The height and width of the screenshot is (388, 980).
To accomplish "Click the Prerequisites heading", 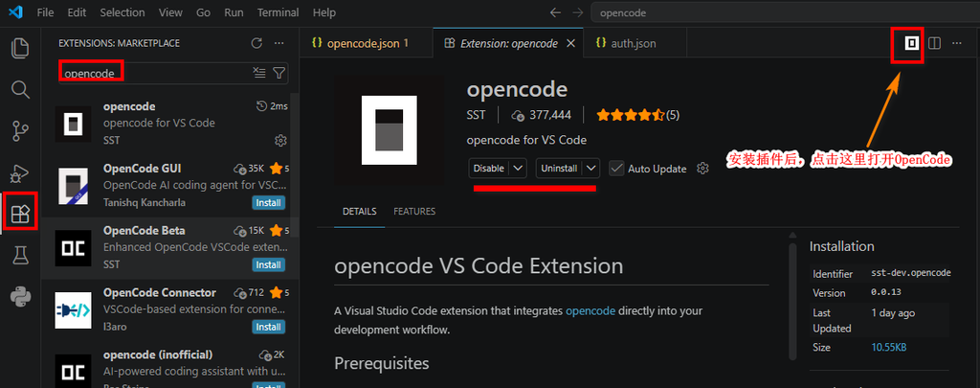I will (382, 363).
